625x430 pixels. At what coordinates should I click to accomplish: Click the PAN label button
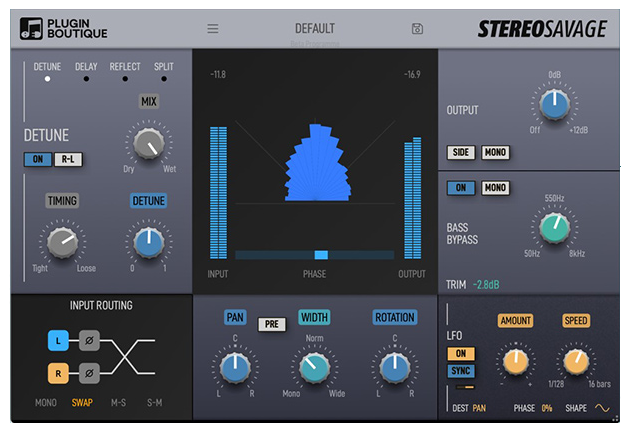pyautogui.click(x=235, y=317)
